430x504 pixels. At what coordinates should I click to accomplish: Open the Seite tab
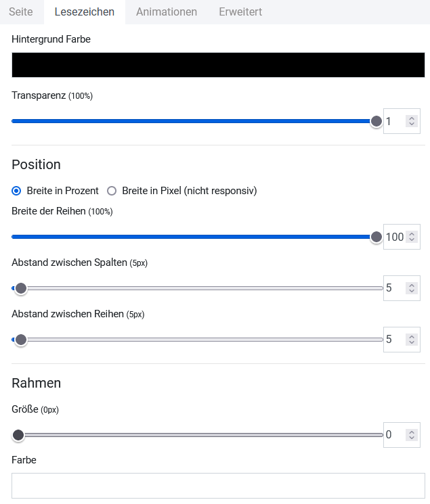(20, 12)
